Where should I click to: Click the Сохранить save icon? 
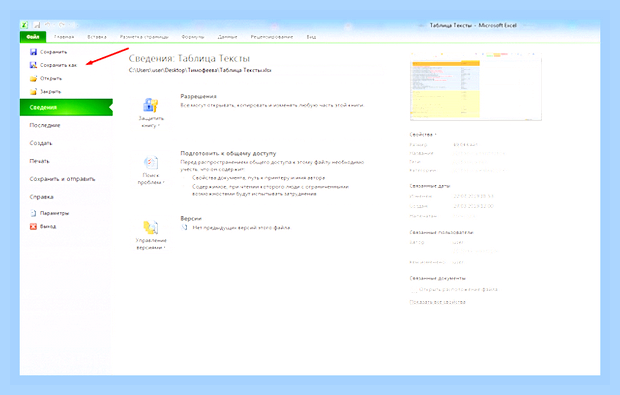(34, 52)
